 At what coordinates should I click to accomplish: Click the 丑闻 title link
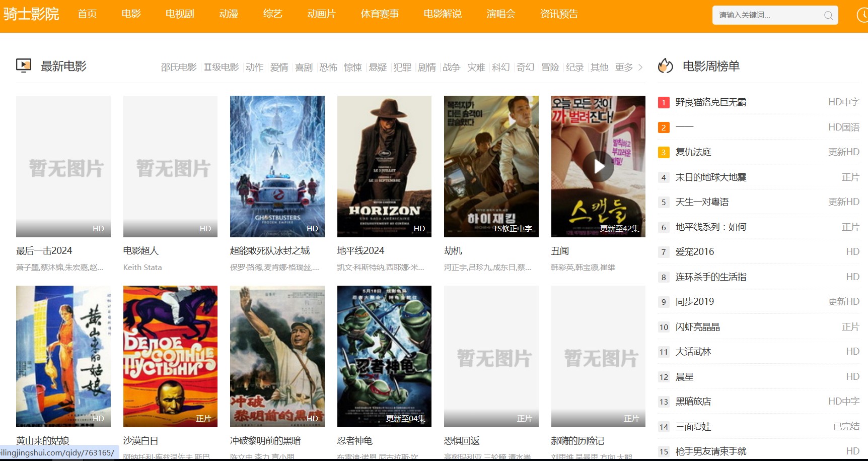pyautogui.click(x=560, y=251)
